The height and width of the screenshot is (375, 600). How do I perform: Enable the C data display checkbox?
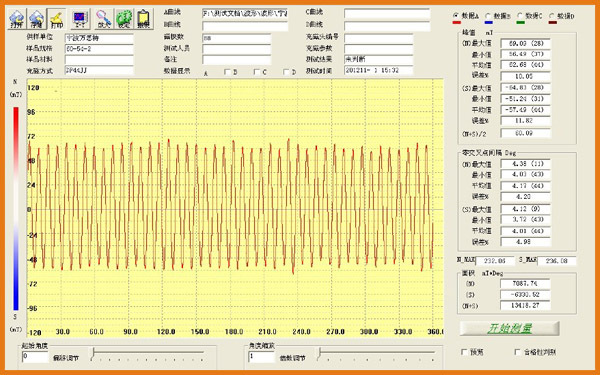257,72
